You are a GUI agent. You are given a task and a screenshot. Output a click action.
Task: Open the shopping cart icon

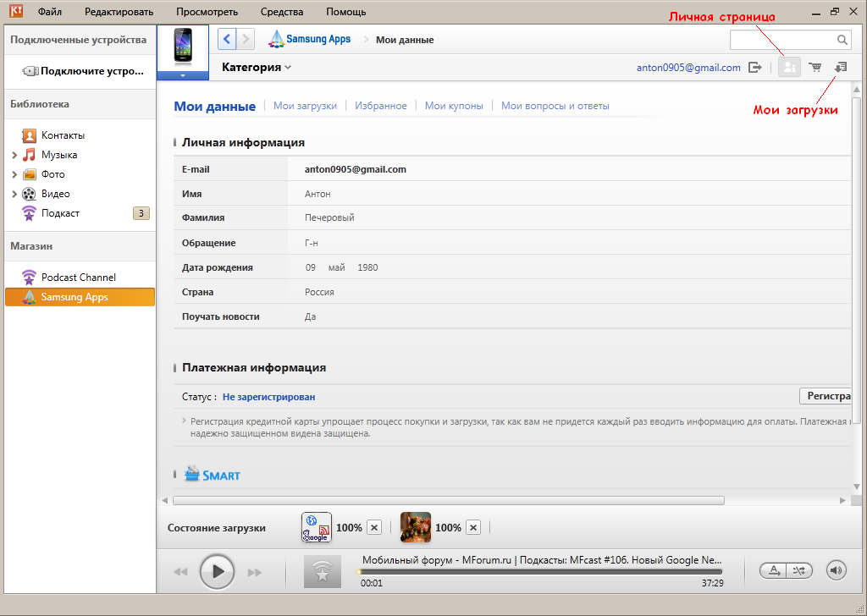[x=815, y=68]
